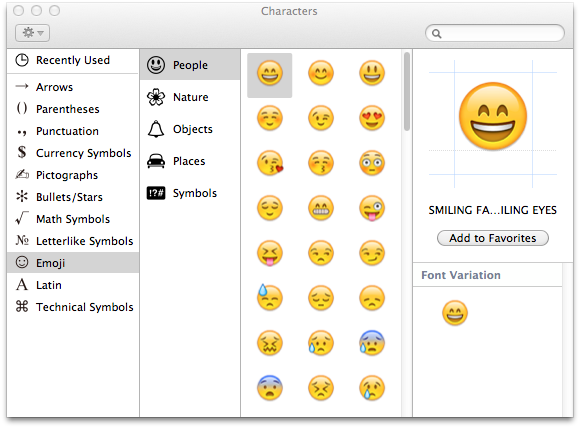Screen dimensions: 580x428
Task: Select the open-mouth smiley face emoji
Action: (x=372, y=73)
